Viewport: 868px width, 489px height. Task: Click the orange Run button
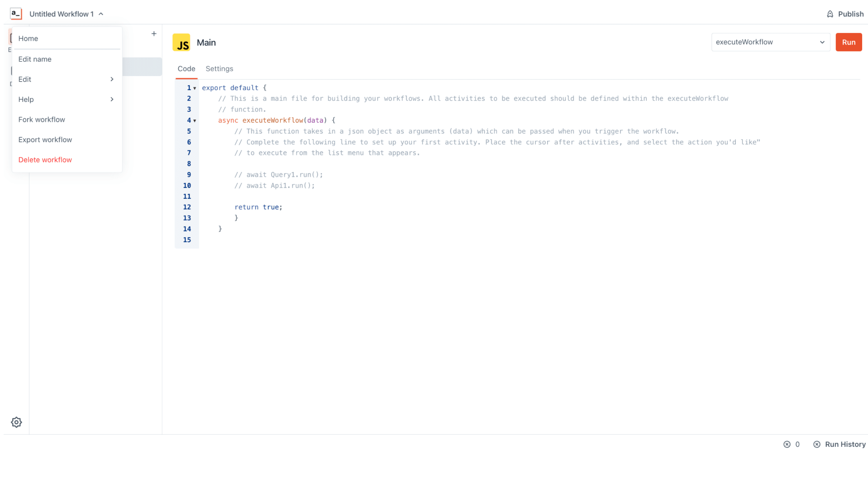[x=849, y=42]
